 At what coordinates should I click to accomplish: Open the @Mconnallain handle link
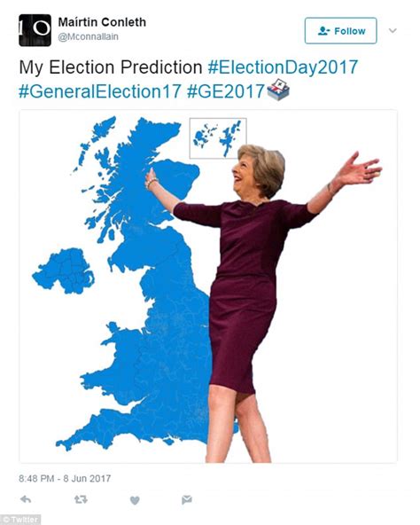[x=88, y=37]
